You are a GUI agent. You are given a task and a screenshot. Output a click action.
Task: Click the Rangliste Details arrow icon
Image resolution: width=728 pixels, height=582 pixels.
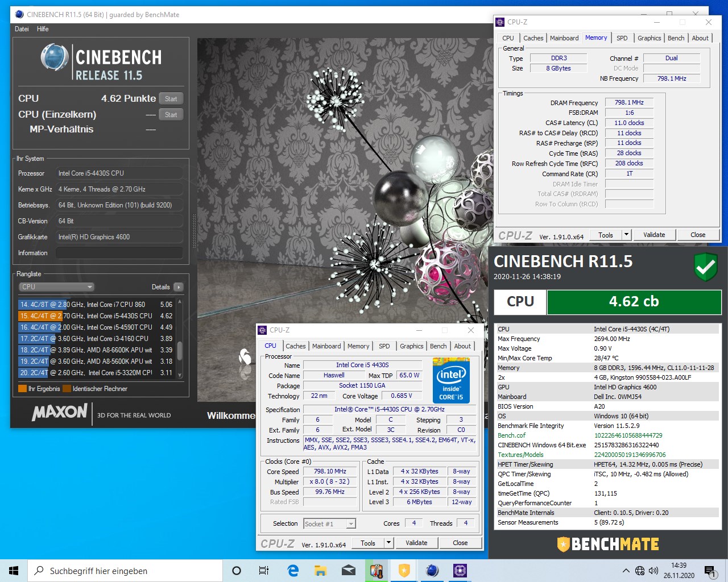tap(179, 287)
